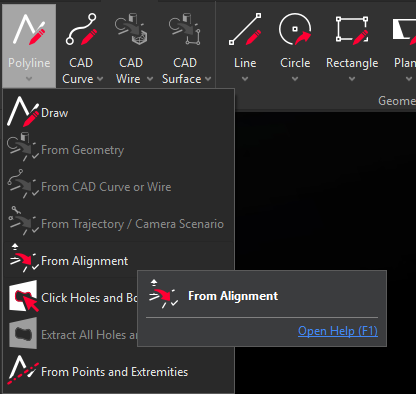Choose From Points and Extremities entry
This screenshot has height=394, width=416.
click(119, 372)
